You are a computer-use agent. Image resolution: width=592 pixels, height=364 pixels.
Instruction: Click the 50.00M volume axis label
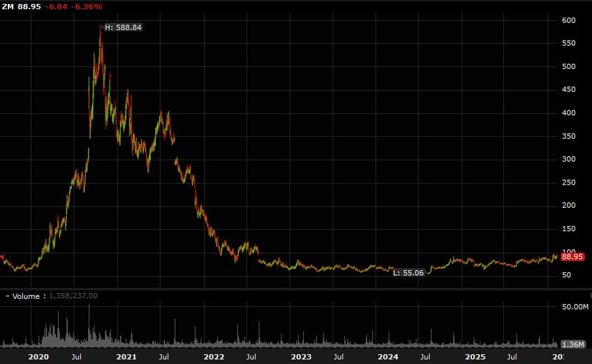[575, 307]
